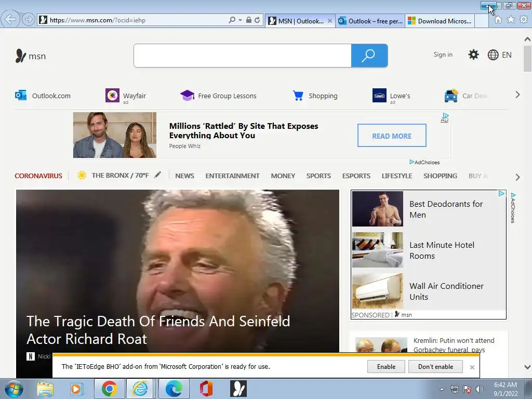Image resolution: width=532 pixels, height=399 pixels.
Task: Open the SHOPPING category
Action: 441,176
